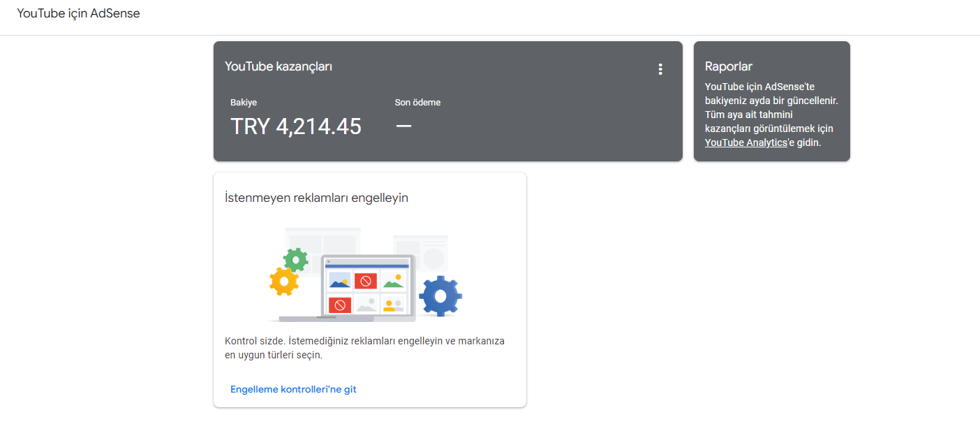This screenshot has width=980, height=431.
Task: Open Engelleme kontrolleri'ne git link
Action: pos(293,389)
